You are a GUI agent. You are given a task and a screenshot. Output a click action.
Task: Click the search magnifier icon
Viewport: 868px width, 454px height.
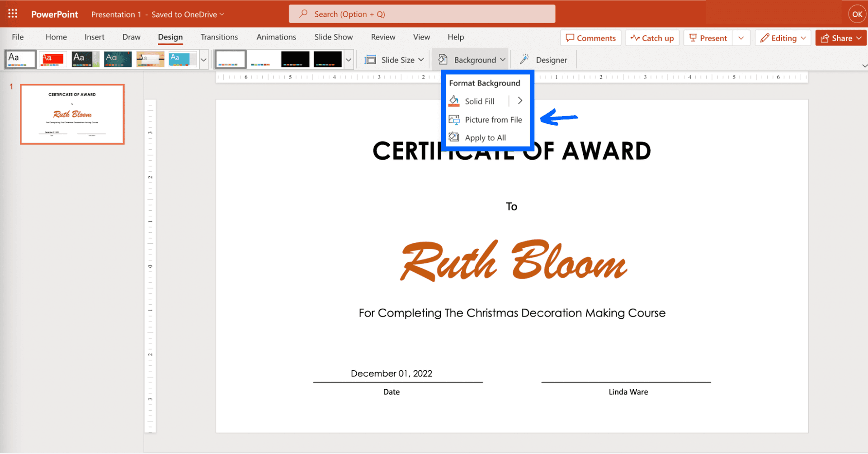303,14
